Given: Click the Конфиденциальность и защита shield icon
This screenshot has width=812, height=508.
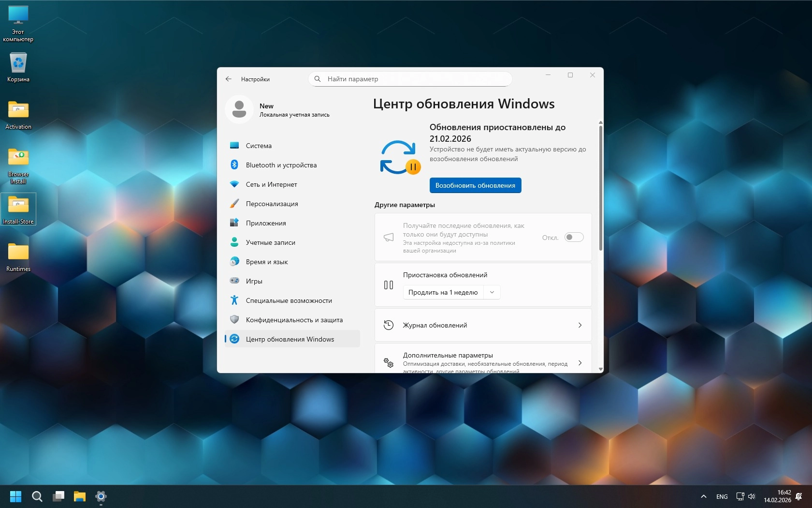Looking at the screenshot, I should tap(234, 319).
